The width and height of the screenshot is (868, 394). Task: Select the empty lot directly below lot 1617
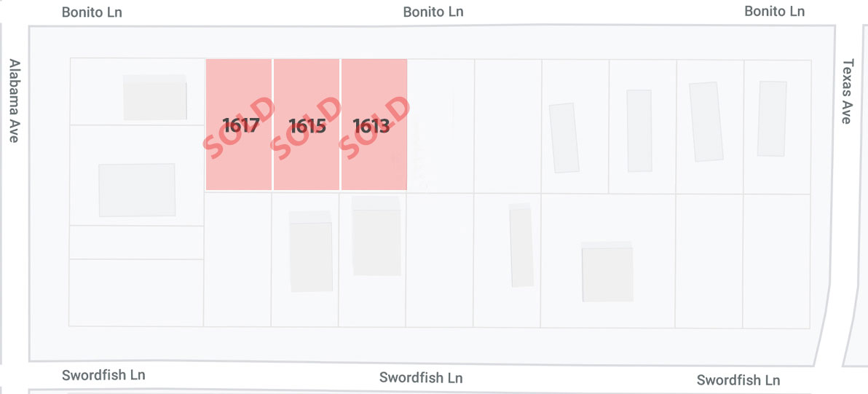click(237, 259)
